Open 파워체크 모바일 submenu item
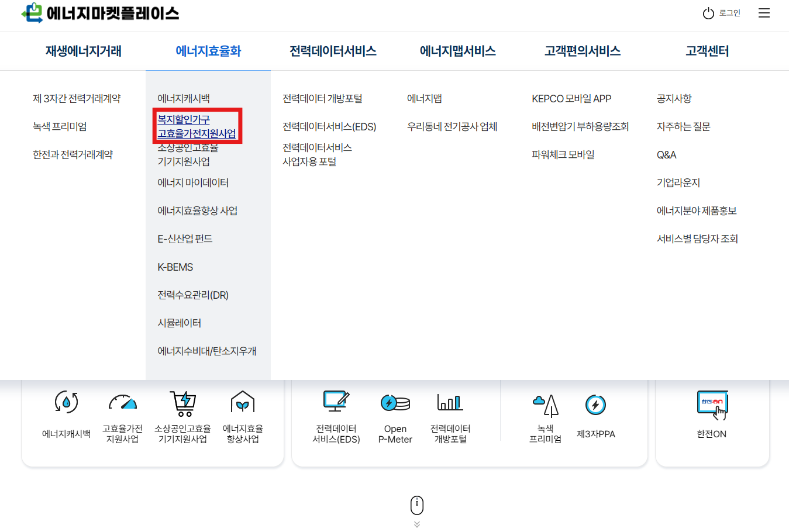The image size is (789, 532). (x=563, y=155)
